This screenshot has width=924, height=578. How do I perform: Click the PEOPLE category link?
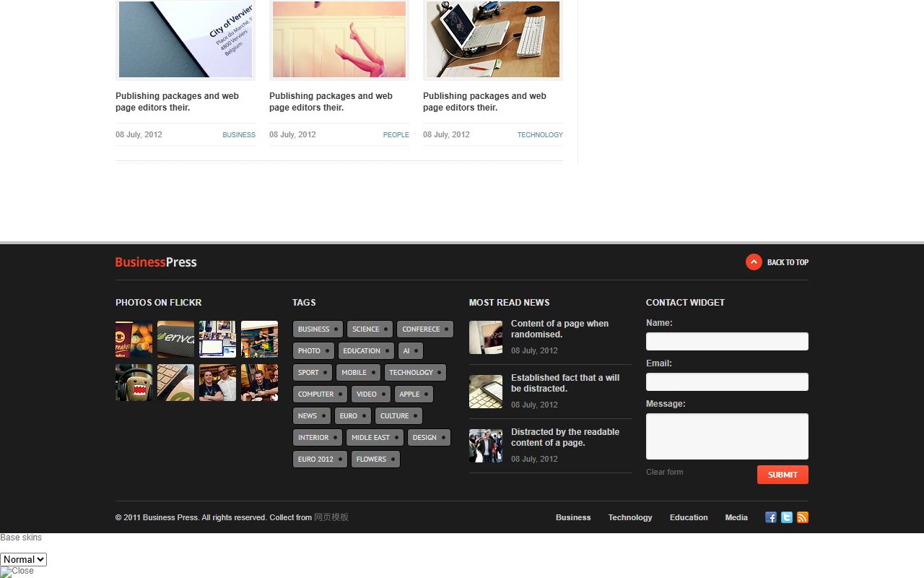coord(396,135)
